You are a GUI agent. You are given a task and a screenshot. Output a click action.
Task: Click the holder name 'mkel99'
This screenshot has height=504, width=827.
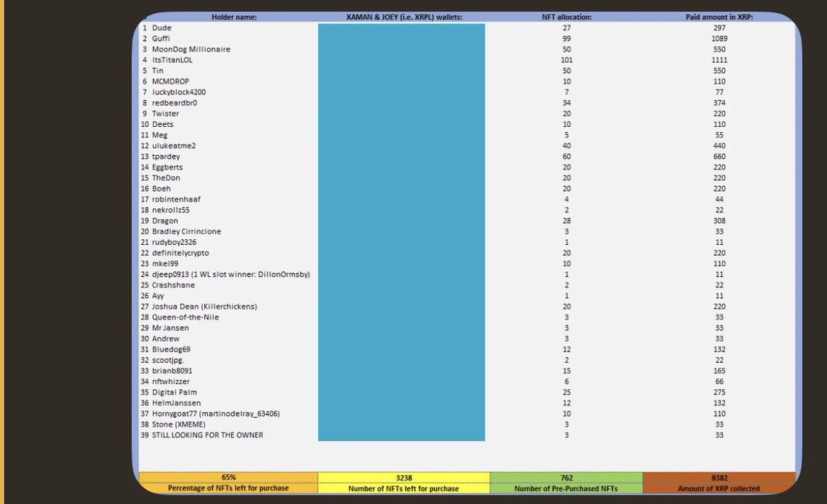tap(165, 263)
